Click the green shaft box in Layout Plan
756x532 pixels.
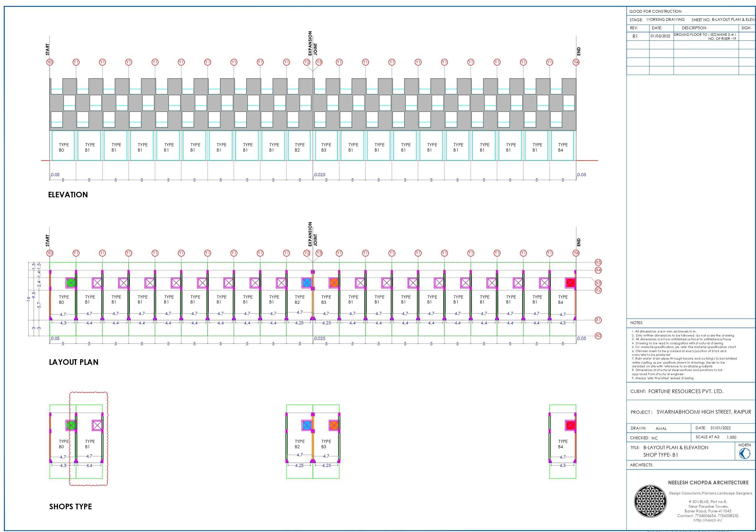tap(70, 283)
